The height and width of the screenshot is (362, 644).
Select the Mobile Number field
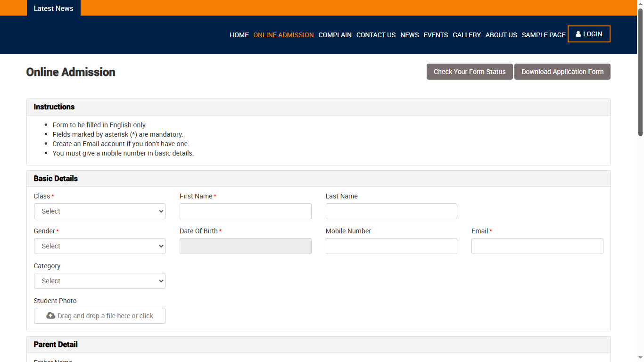[x=391, y=246]
